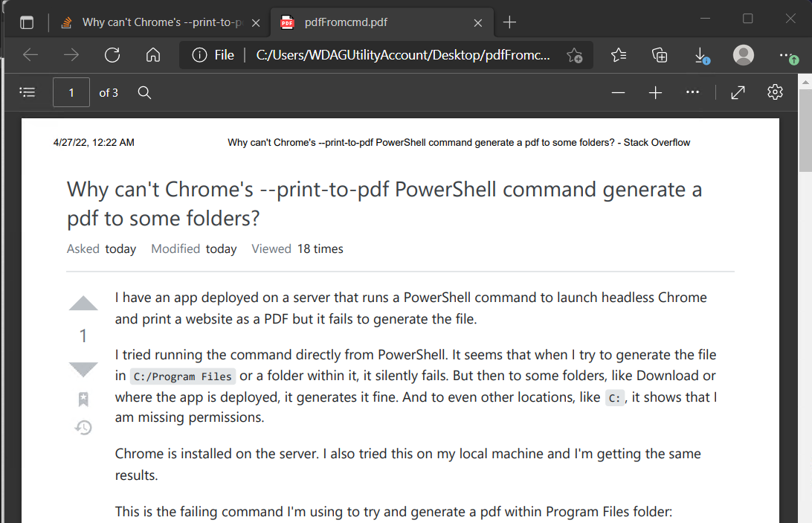Viewport: 812px width, 523px height.
Task: Refresh the current page
Action: (x=112, y=55)
